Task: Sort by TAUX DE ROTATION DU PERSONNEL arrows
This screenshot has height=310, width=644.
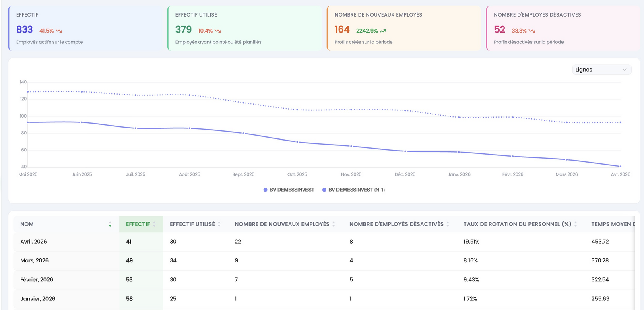Action: pos(576,224)
